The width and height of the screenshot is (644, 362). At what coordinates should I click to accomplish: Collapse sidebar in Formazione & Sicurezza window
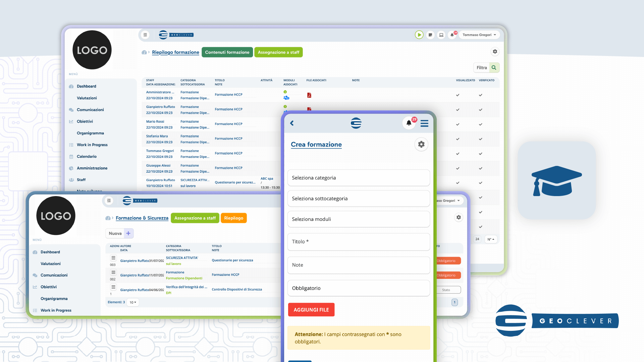(109, 201)
